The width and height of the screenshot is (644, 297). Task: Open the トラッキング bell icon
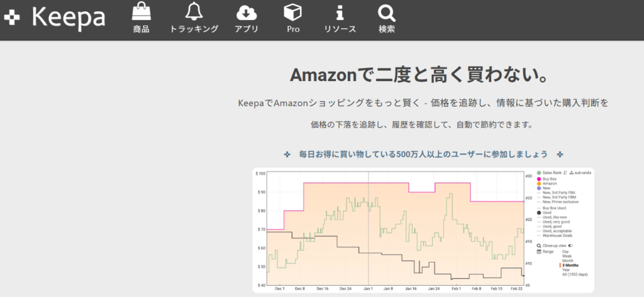click(194, 11)
